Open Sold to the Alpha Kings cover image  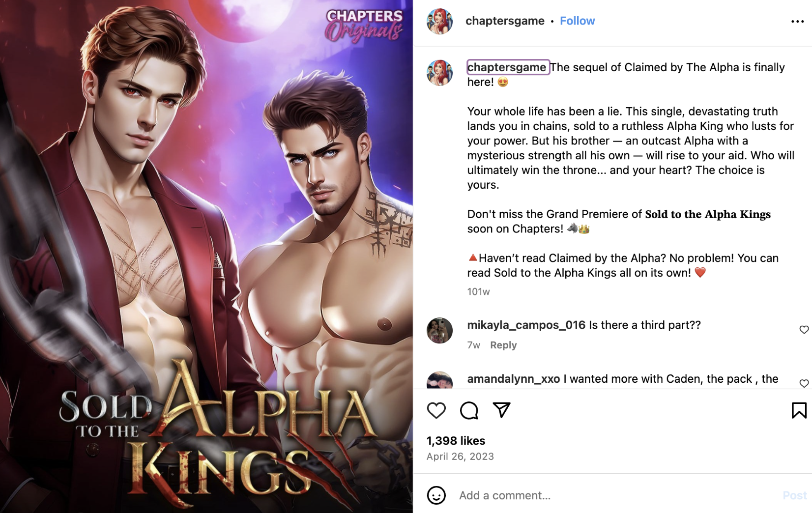pyautogui.click(x=206, y=256)
